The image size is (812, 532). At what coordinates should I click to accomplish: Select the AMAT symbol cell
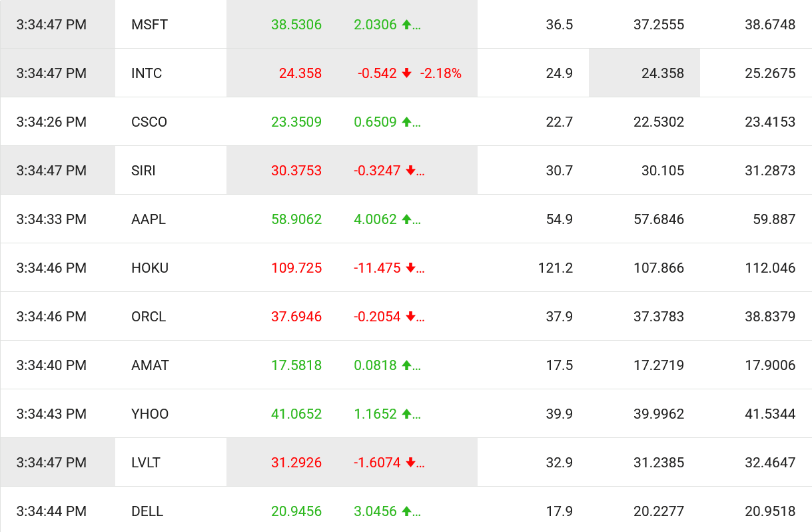click(x=171, y=365)
